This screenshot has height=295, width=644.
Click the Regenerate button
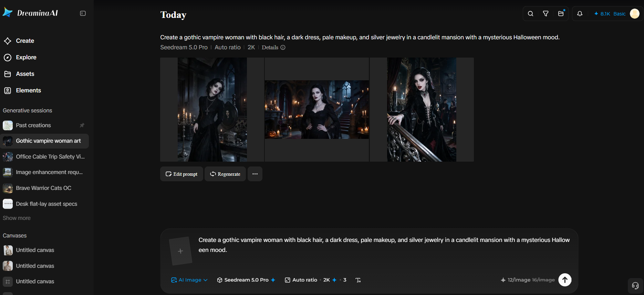click(225, 174)
